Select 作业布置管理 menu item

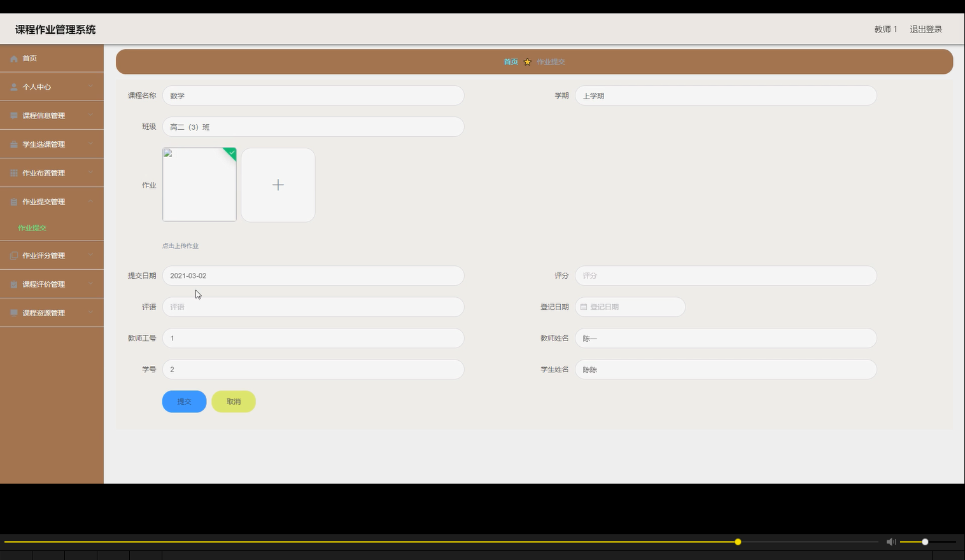52,172
